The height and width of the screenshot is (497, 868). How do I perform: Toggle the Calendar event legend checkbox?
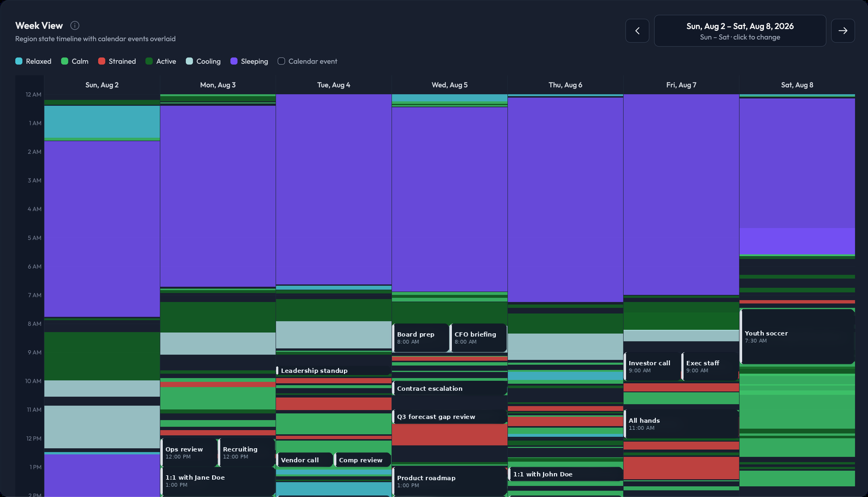(x=281, y=61)
